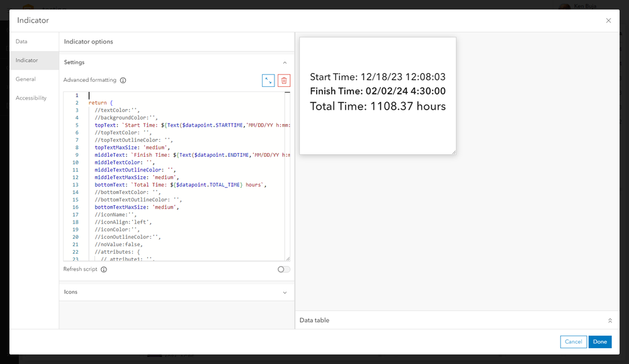Expand the Data table panel
The width and height of the screenshot is (629, 364).
(x=609, y=321)
